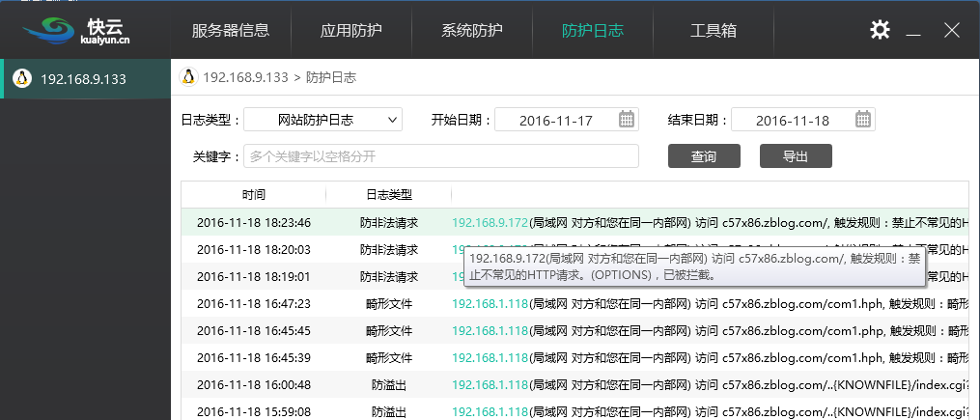The width and height of the screenshot is (980, 420).
Task: Open the end date calendar icon
Action: click(864, 120)
